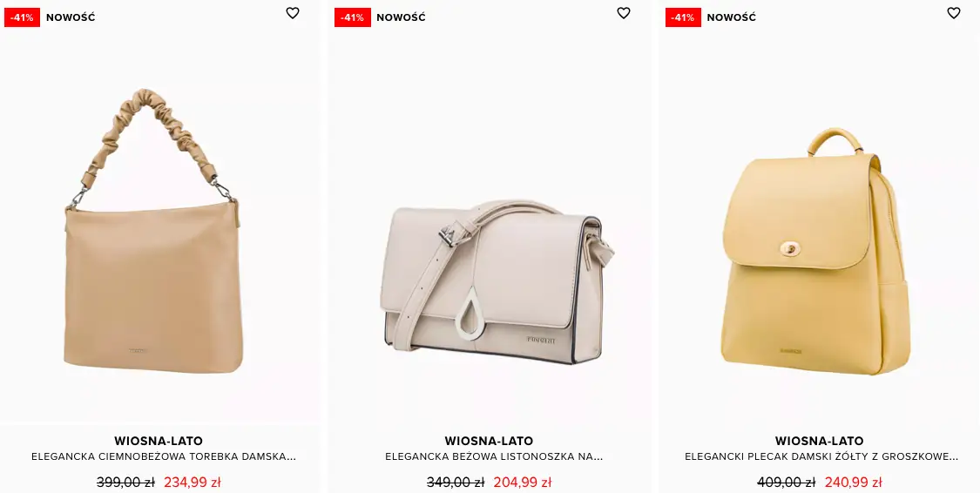Click the 204,99 zł sale price
980x493 pixels.
tap(523, 483)
